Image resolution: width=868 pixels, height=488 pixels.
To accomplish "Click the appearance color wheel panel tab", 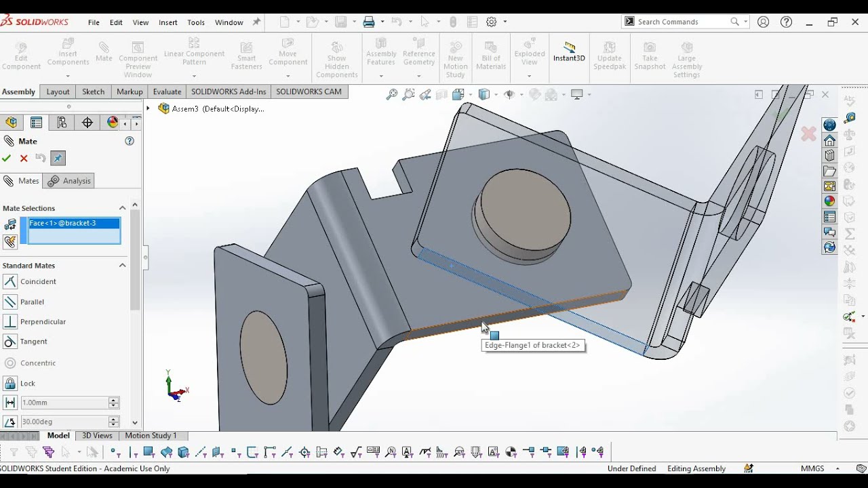I will coord(113,123).
